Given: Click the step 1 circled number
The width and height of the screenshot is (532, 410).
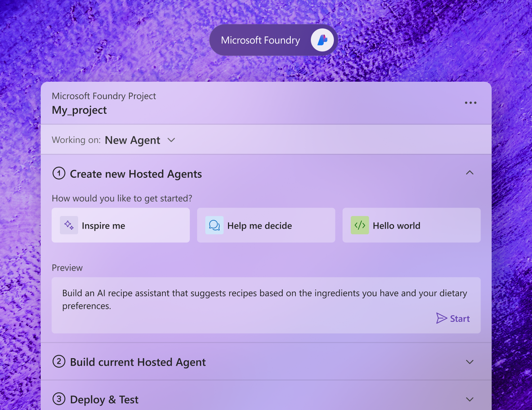Looking at the screenshot, I should 59,173.
